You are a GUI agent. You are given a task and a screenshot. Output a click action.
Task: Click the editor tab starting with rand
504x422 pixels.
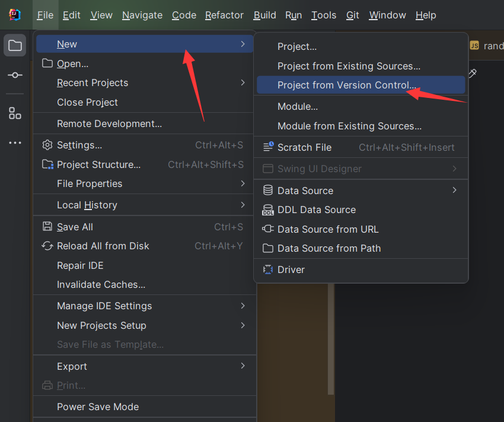click(x=486, y=46)
